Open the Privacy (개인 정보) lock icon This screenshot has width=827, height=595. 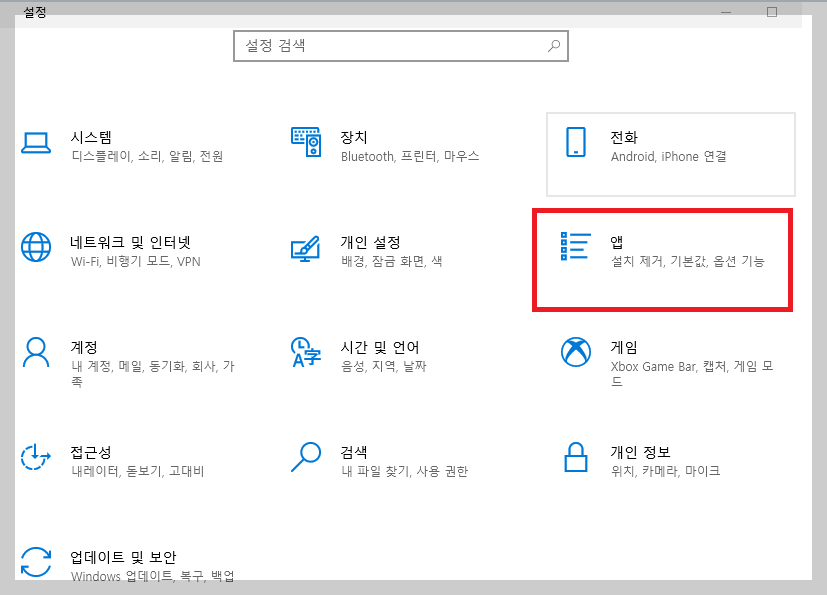click(575, 457)
